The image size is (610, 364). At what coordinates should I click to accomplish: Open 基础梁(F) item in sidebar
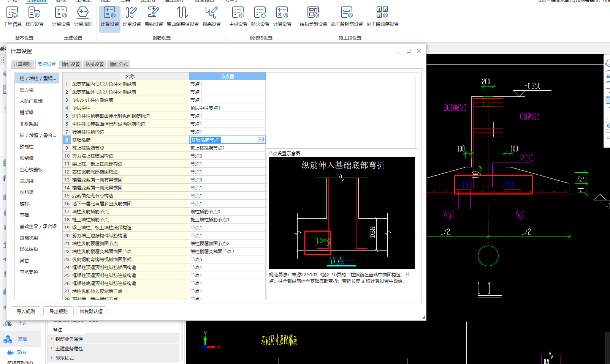pyautogui.click(x=17, y=352)
